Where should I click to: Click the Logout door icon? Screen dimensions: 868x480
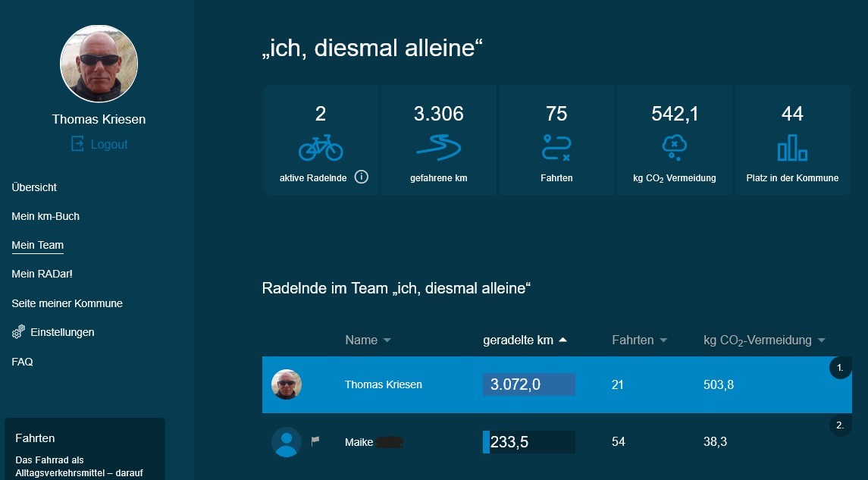coord(77,144)
